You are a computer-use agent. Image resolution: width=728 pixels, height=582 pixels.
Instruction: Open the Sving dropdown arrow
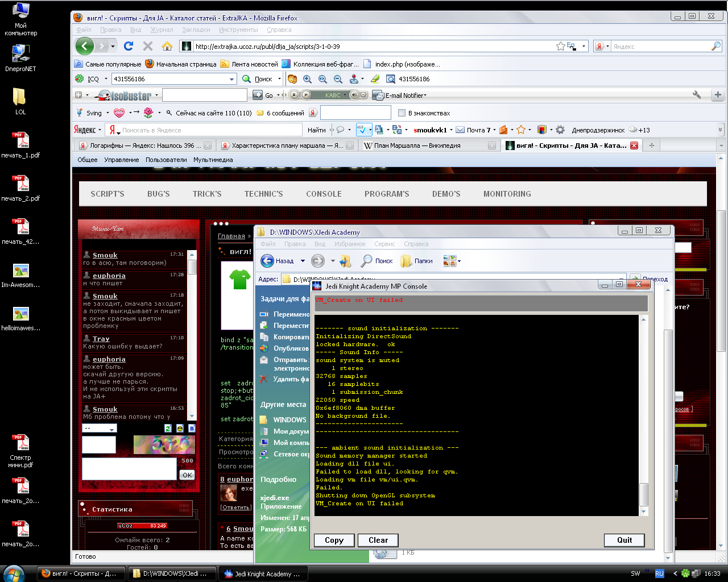(106, 113)
